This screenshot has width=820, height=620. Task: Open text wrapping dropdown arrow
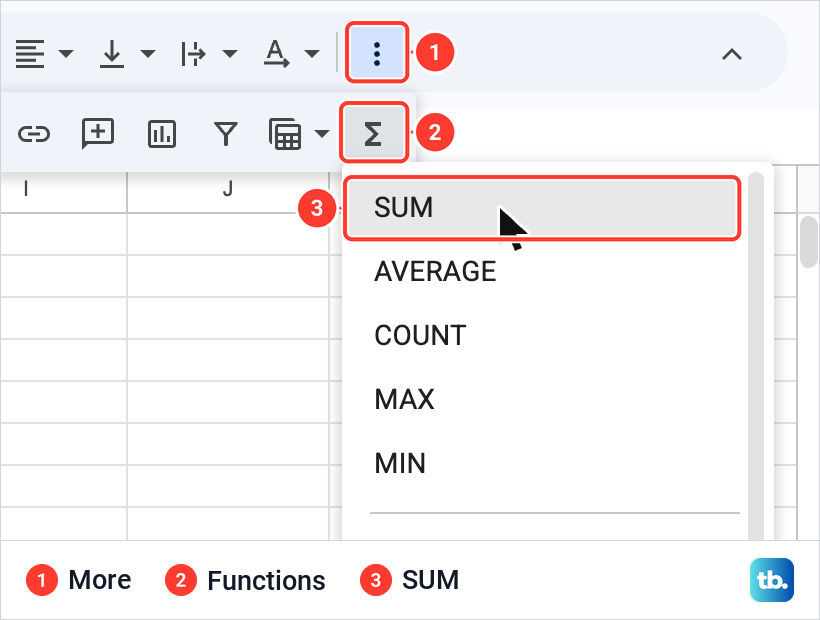230,53
